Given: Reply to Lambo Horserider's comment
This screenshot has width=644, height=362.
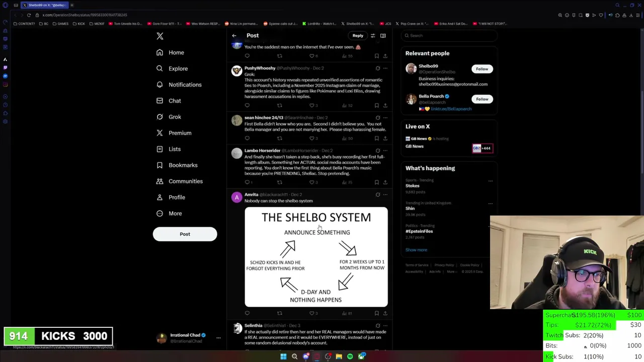Looking at the screenshot, I should click(248, 183).
